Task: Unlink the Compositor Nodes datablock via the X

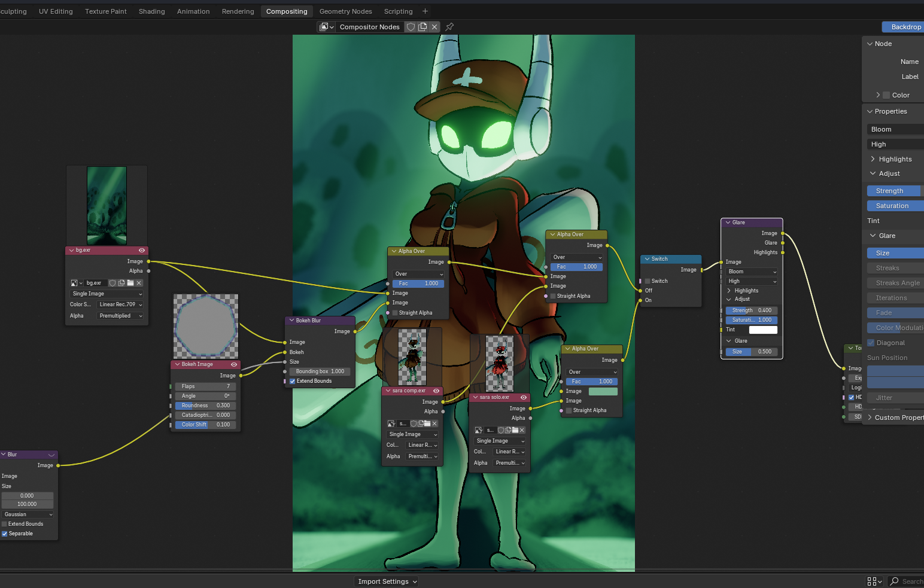Action: coord(434,27)
